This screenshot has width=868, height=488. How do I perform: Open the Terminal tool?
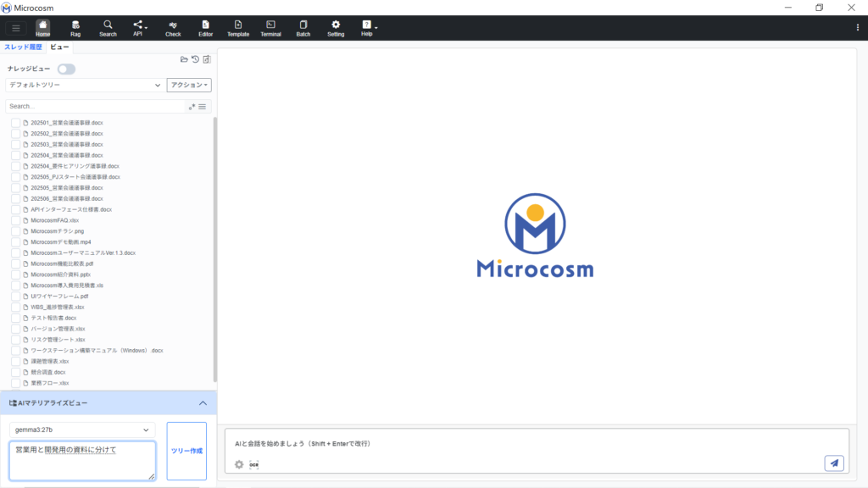tap(270, 28)
